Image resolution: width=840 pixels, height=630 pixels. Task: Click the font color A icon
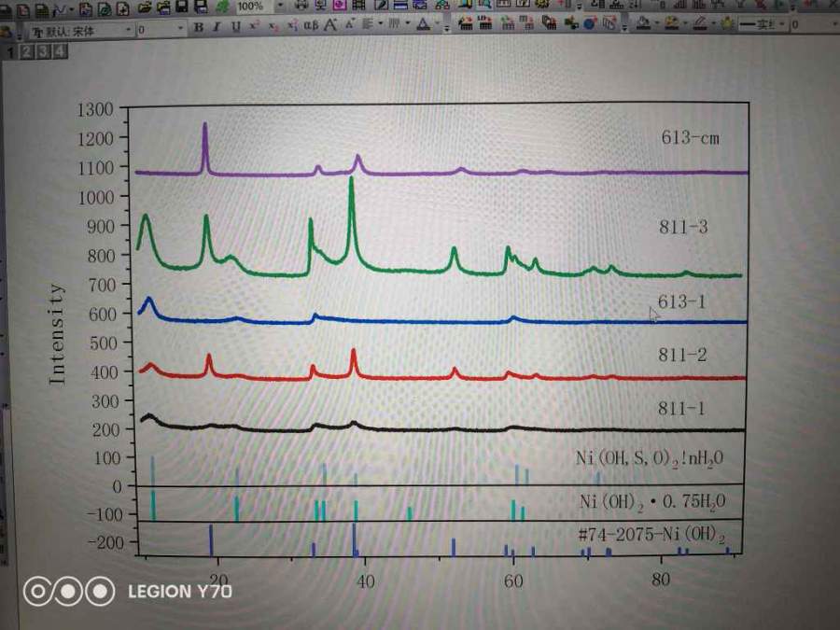point(423,25)
